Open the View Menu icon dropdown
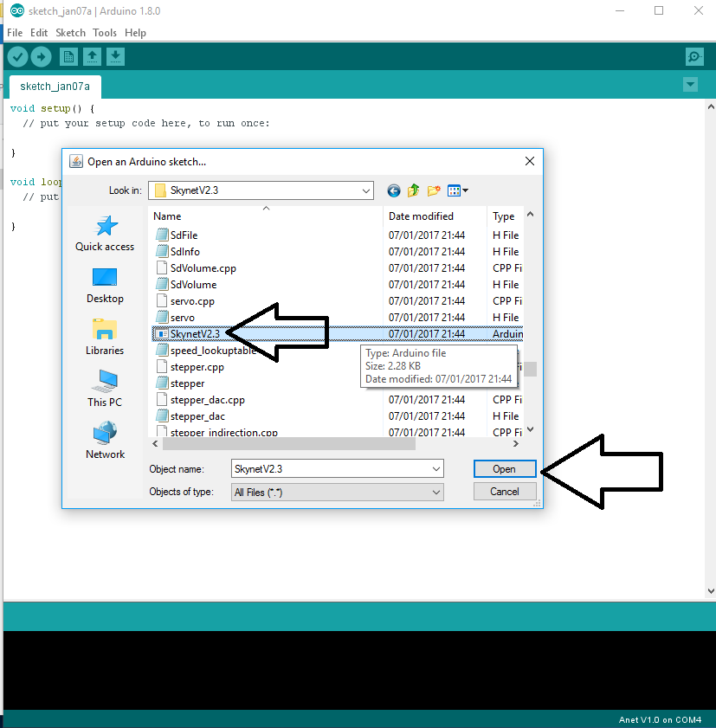 pyautogui.click(x=458, y=190)
